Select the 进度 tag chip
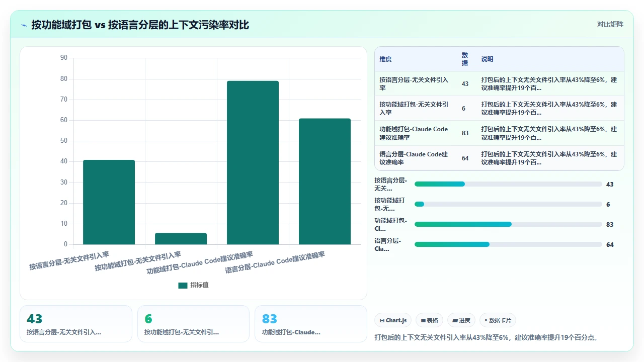This screenshot has height=362, width=644. click(461, 320)
